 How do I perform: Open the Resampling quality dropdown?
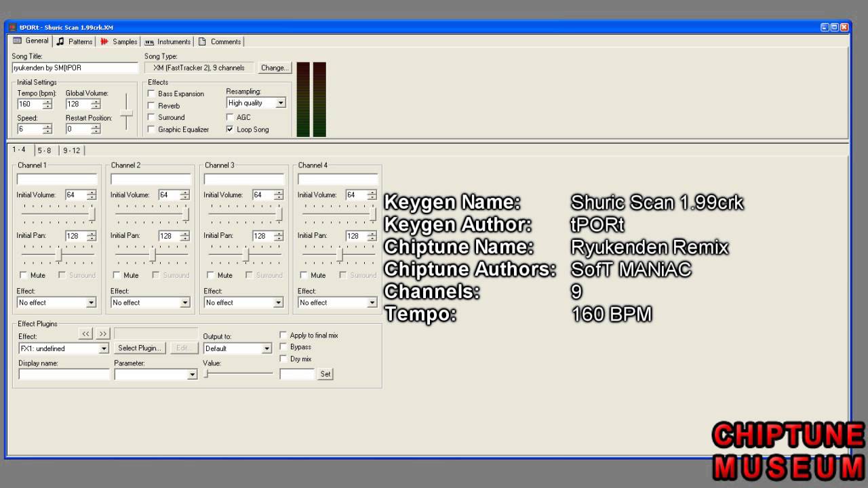tap(281, 103)
